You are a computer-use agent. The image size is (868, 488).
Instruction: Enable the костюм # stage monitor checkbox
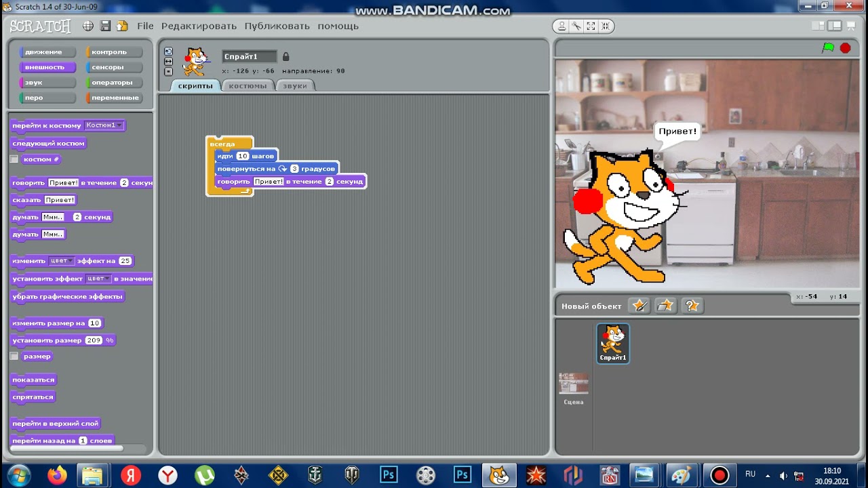pyautogui.click(x=14, y=159)
